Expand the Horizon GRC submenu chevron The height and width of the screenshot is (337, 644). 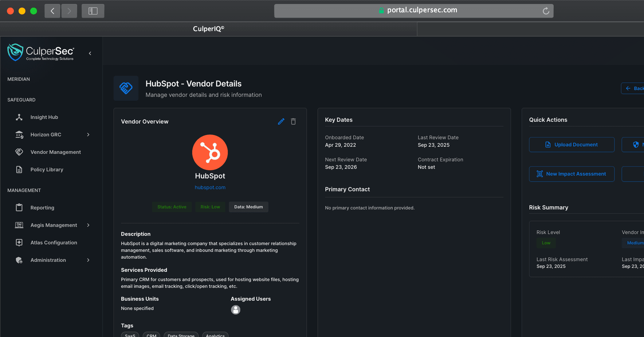pos(88,135)
